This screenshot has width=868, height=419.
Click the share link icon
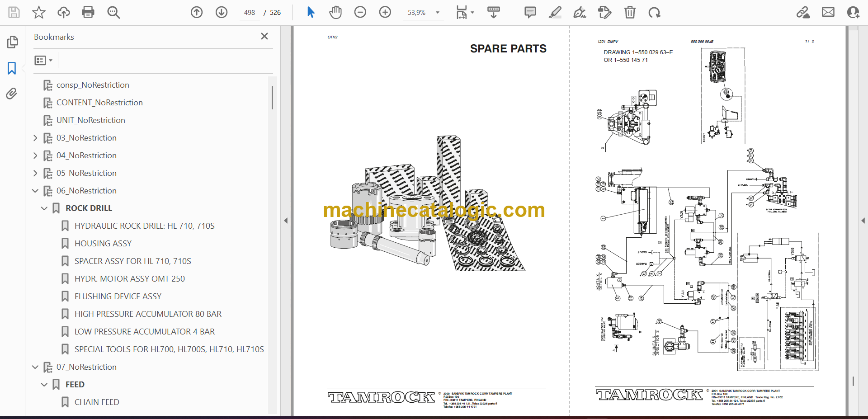(803, 12)
